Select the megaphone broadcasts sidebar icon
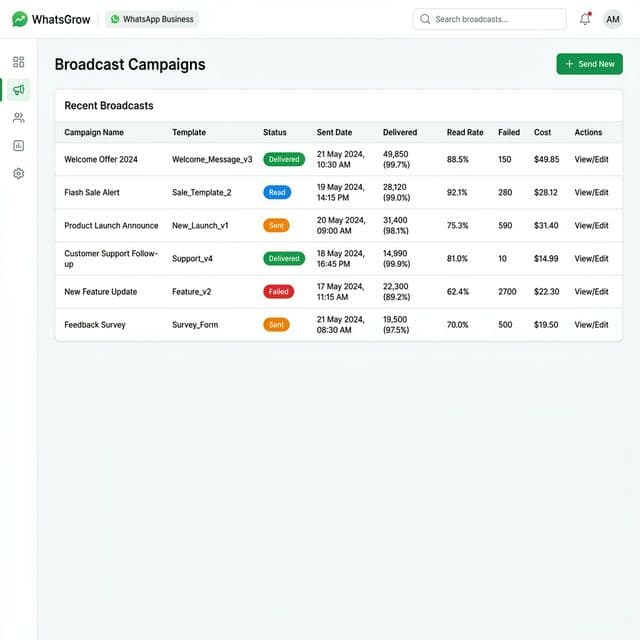This screenshot has height=640, width=640. pos(18,90)
